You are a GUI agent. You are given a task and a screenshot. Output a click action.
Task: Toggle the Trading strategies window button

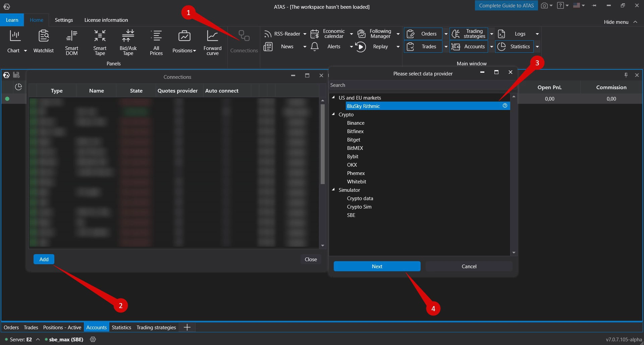pos(469,34)
